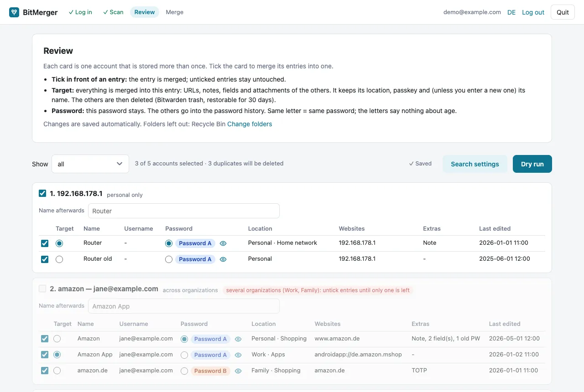Click the Log out link
The height and width of the screenshot is (392, 584).
coord(533,12)
